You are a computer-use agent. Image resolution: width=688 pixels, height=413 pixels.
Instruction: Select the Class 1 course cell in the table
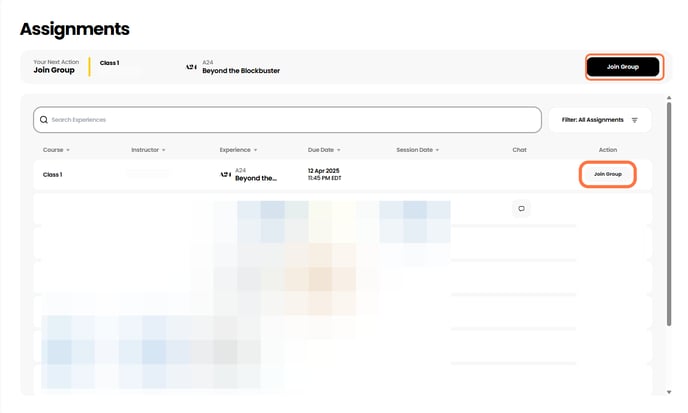pyautogui.click(x=53, y=174)
